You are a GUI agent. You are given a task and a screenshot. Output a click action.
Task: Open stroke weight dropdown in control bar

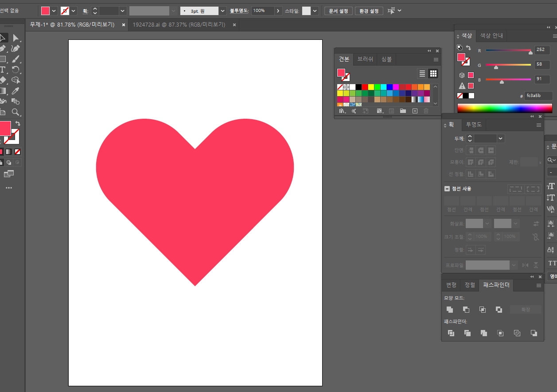122,11
